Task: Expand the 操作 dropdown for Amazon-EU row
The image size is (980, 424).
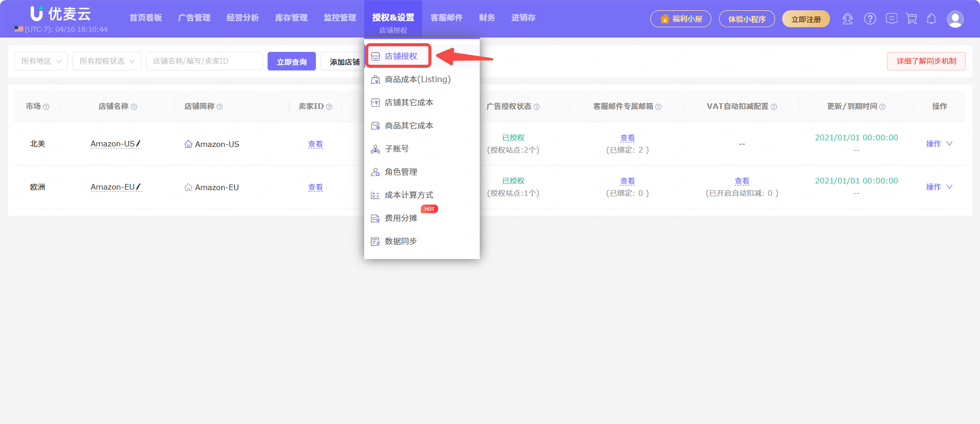Action: coord(939,187)
